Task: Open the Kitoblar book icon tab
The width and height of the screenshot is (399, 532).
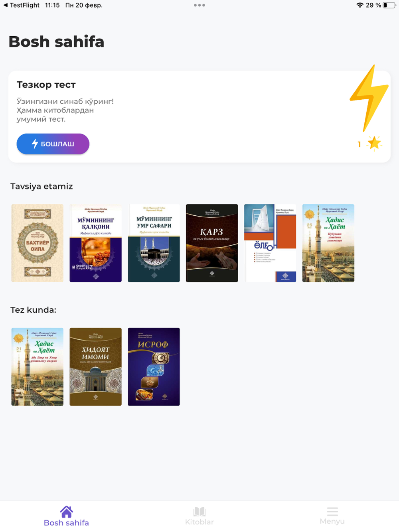Action: tap(199, 511)
